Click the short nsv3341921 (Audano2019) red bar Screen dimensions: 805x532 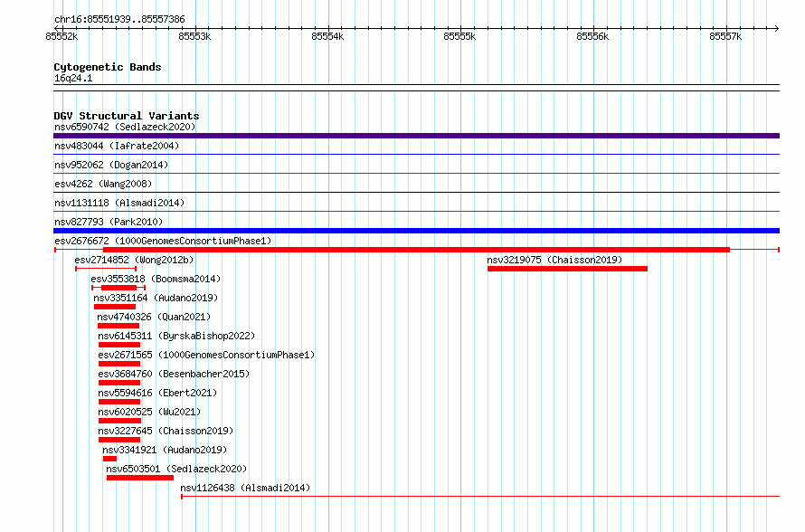[109, 459]
